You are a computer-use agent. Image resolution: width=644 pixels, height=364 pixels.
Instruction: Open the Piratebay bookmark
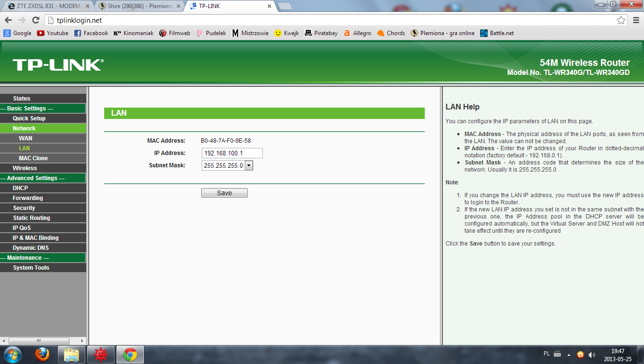(321, 33)
